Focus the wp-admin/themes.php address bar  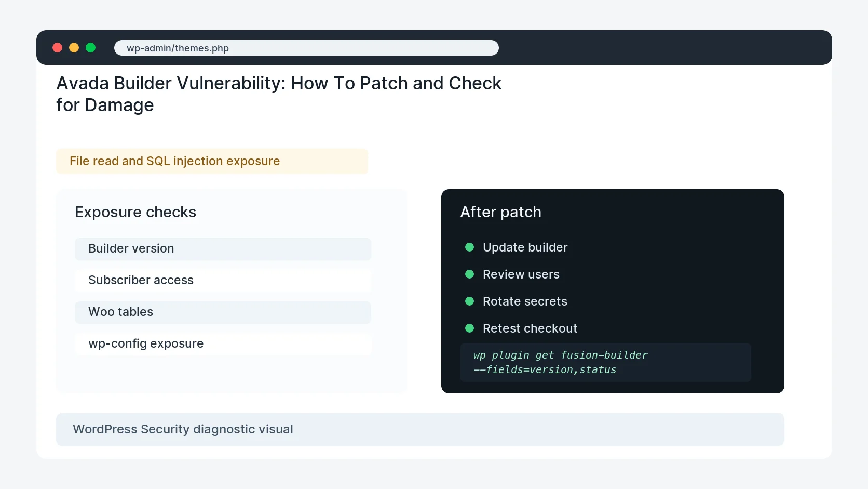306,48
